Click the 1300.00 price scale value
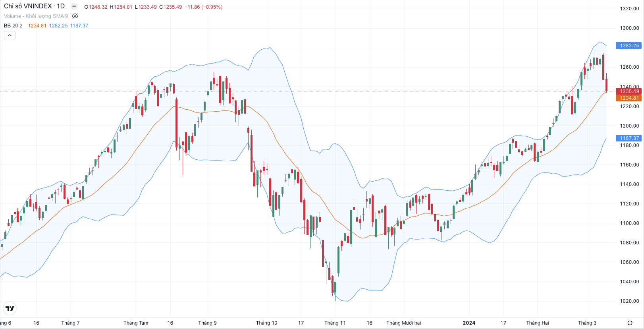 629,28
